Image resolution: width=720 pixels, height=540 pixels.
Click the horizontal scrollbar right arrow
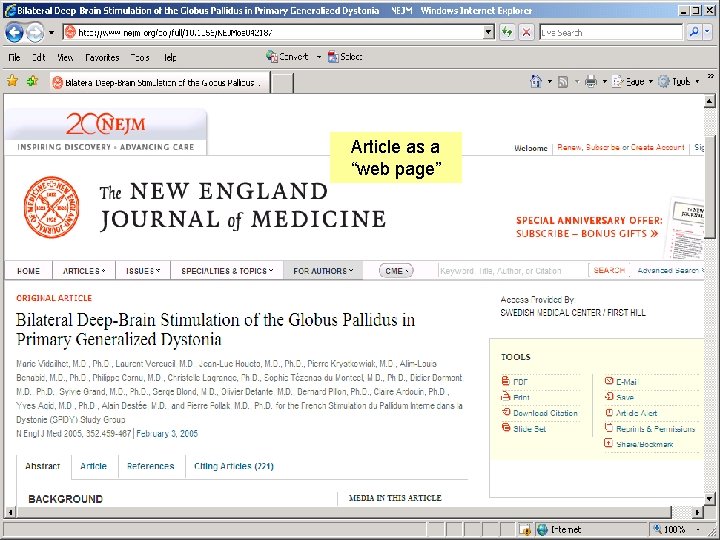click(698, 512)
